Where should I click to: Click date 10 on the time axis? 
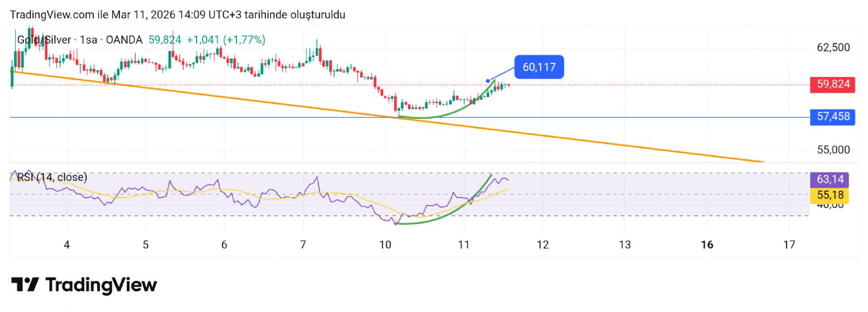pos(385,245)
